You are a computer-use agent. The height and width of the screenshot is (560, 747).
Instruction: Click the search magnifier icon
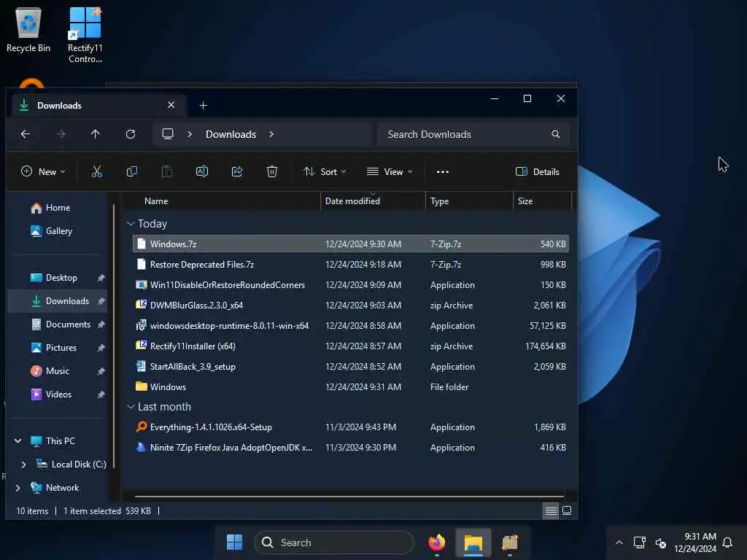[x=555, y=134]
